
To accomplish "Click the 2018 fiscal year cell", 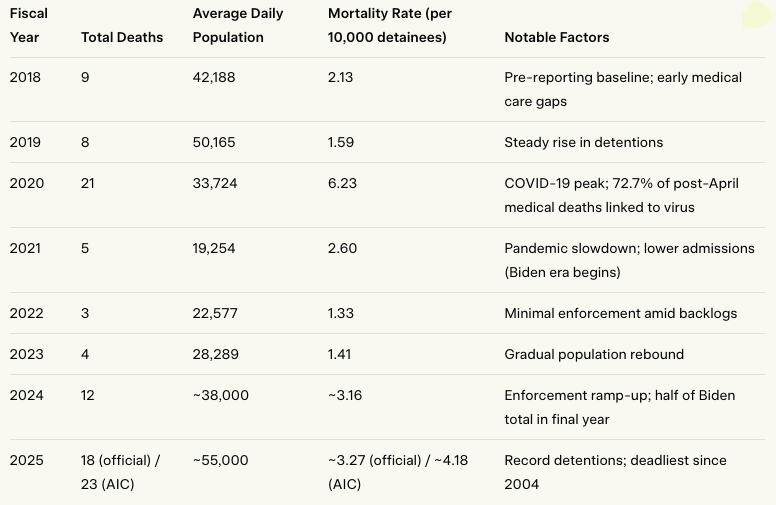I will [x=25, y=77].
